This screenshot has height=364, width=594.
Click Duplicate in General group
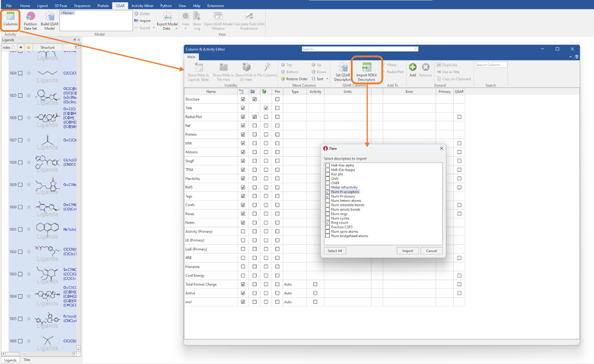coord(447,65)
